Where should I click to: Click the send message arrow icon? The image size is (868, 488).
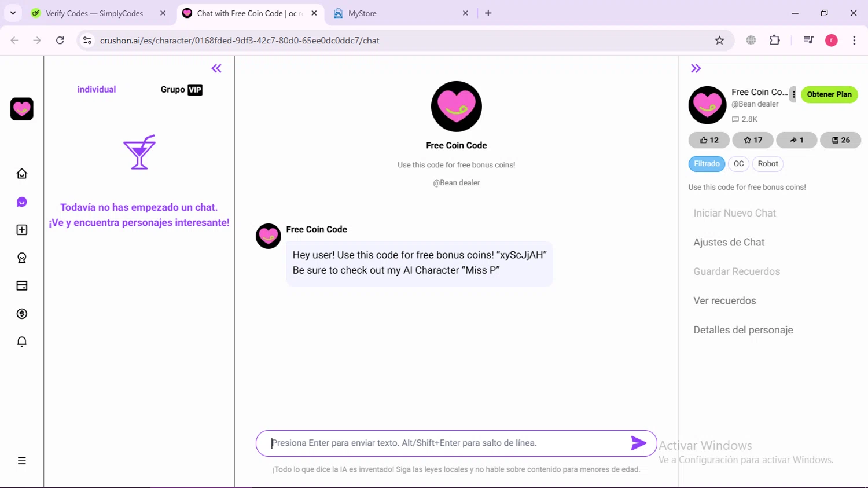coord(638,443)
